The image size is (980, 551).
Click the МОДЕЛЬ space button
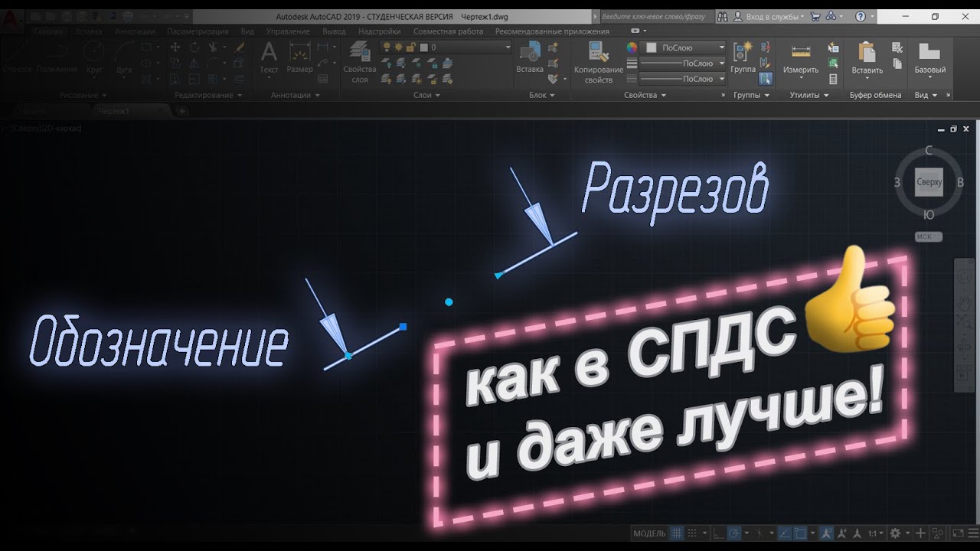[648, 533]
